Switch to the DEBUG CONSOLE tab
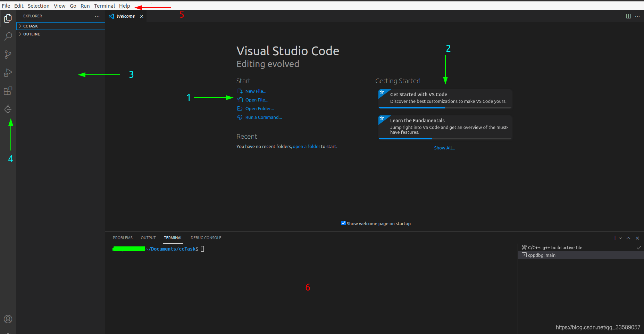644x334 pixels. (x=206, y=238)
